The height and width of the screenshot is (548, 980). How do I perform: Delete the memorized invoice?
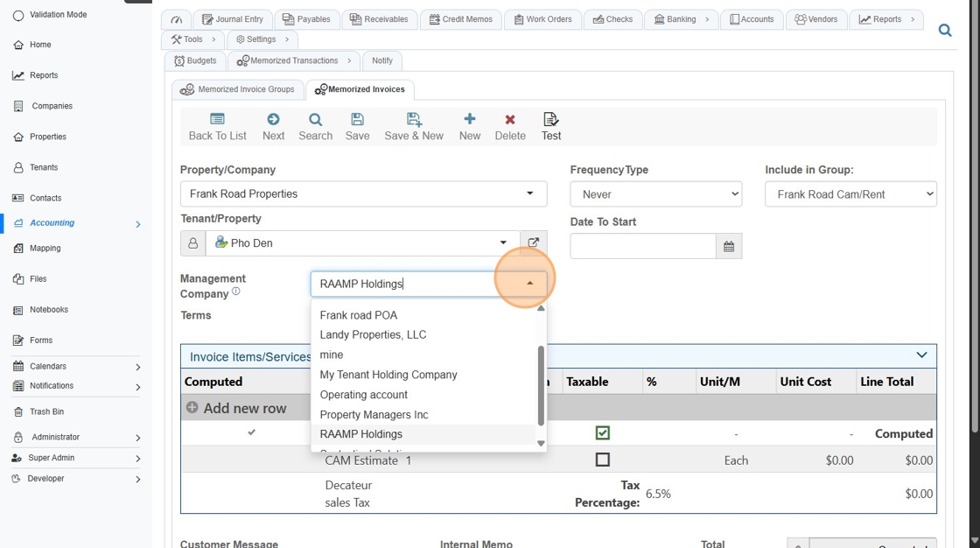click(x=510, y=127)
